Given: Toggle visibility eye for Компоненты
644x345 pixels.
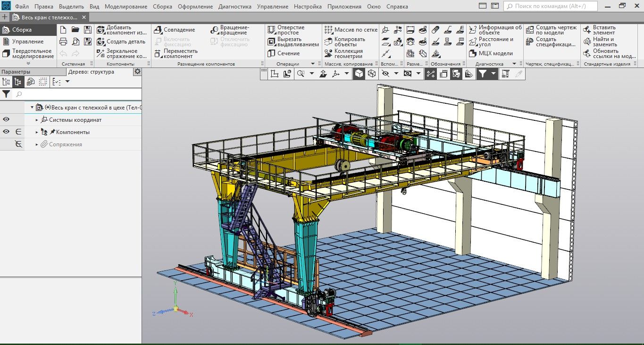Looking at the screenshot, I should 6,132.
